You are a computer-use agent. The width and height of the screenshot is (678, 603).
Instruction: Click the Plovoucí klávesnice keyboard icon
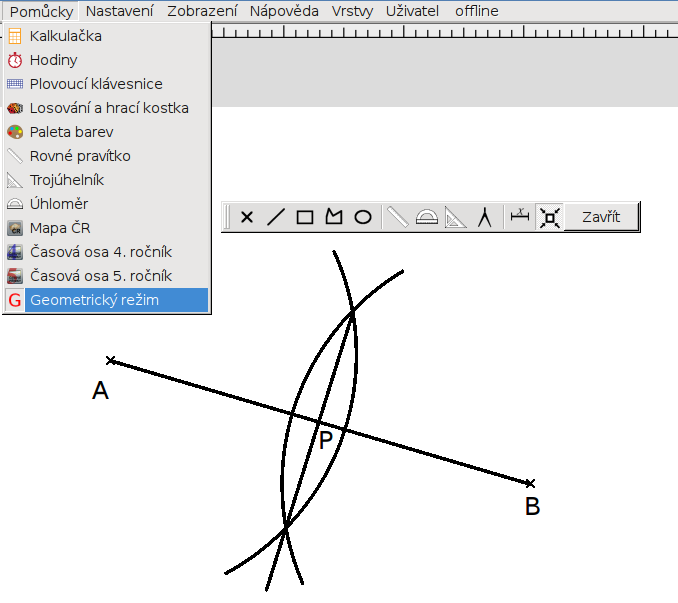point(15,84)
